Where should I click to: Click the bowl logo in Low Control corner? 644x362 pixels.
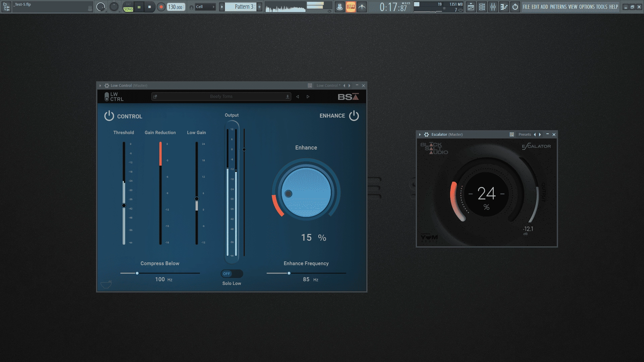[106, 285]
